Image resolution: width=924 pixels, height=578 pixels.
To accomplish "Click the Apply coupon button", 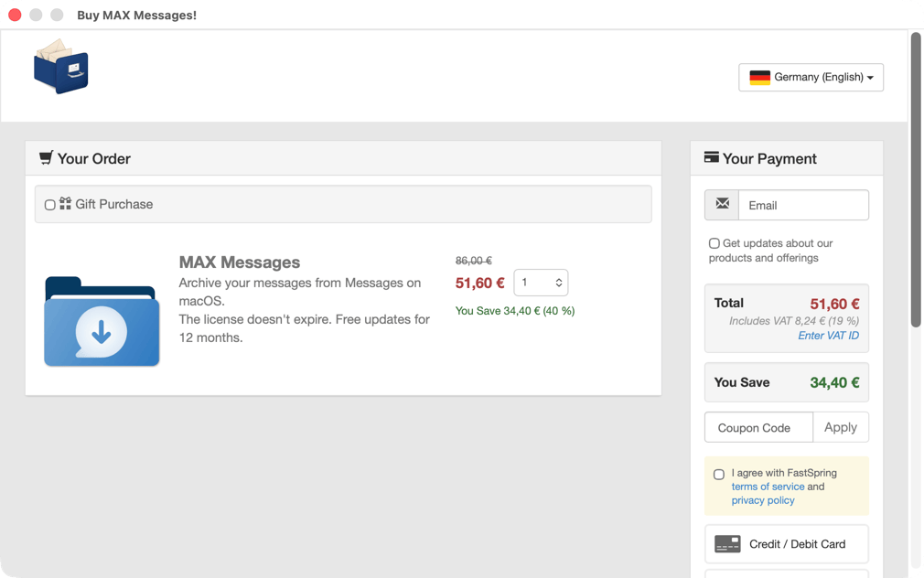I will click(841, 427).
